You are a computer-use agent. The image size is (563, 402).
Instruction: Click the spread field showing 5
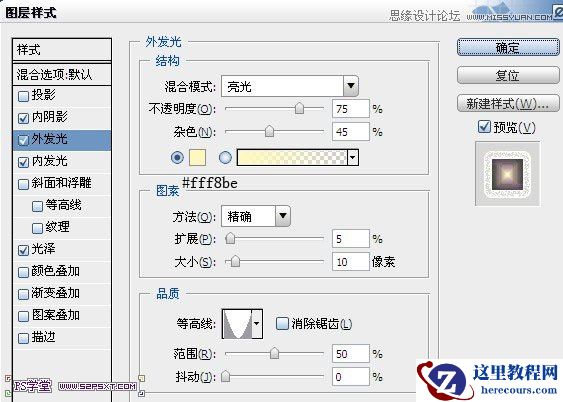click(x=351, y=239)
